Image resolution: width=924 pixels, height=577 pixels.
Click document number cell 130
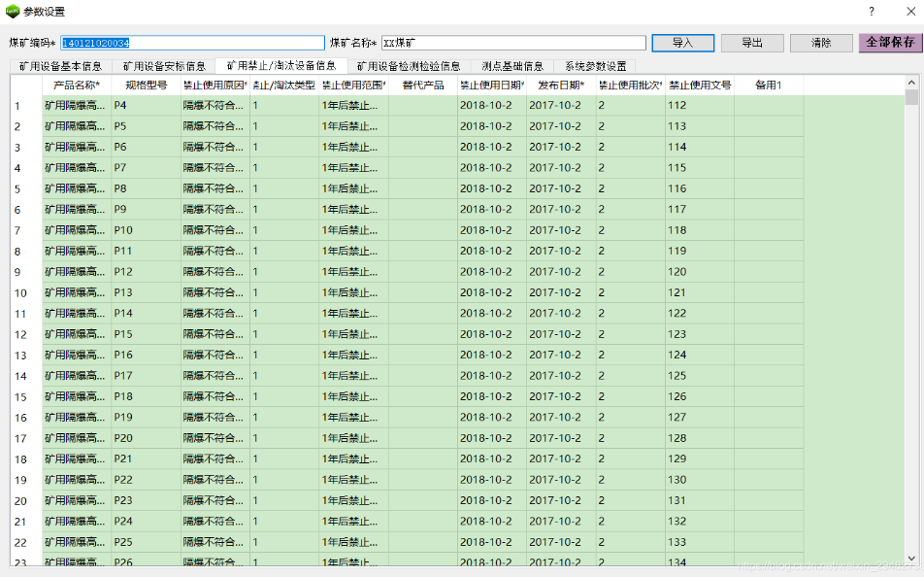(700, 480)
